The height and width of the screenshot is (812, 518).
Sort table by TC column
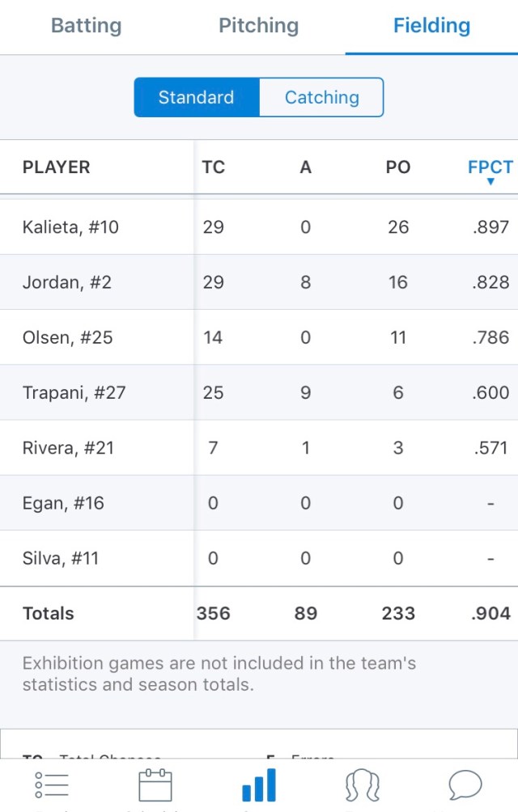[x=214, y=167]
